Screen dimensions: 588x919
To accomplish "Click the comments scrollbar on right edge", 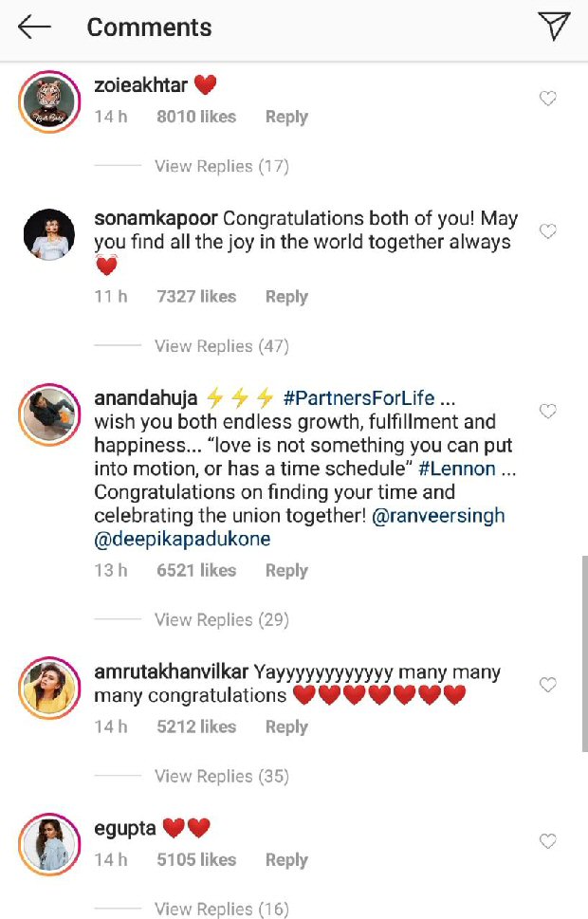I will 583,654.
